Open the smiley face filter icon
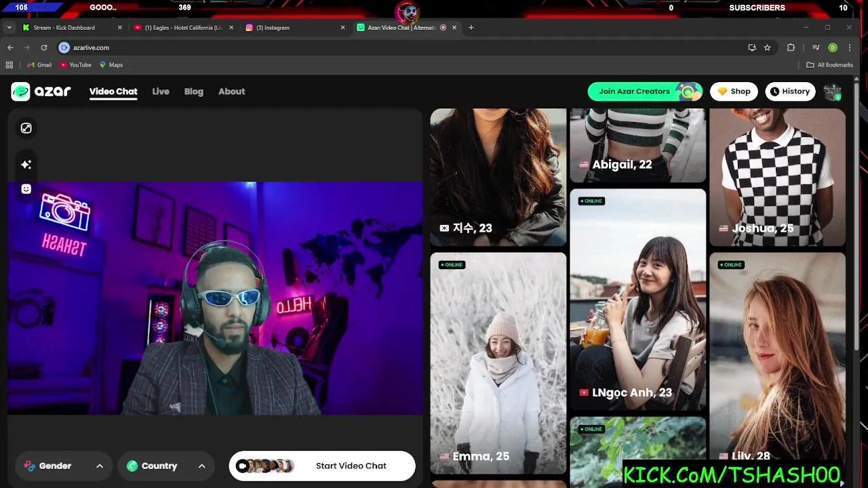Image resolution: width=868 pixels, height=488 pixels. pyautogui.click(x=26, y=189)
